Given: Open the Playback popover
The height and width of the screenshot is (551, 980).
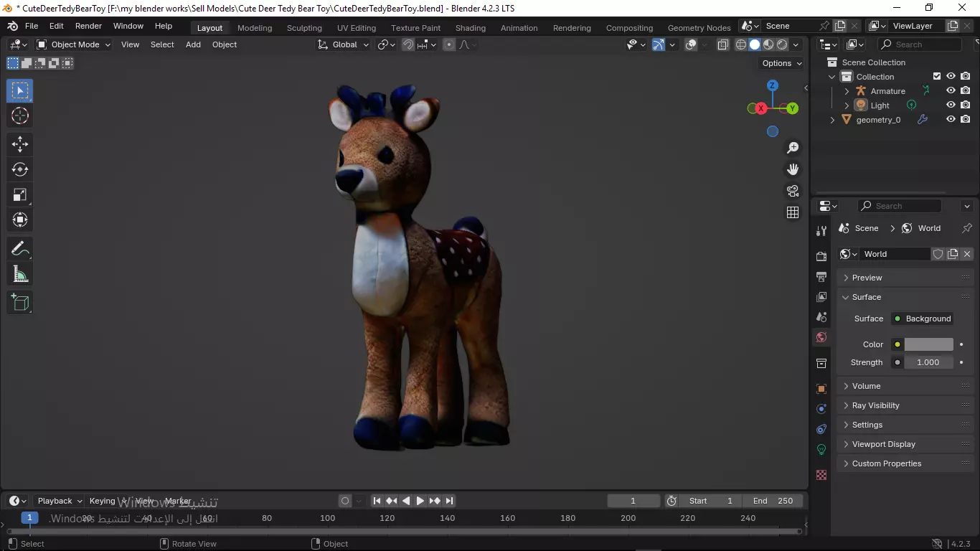Looking at the screenshot, I should 60,501.
